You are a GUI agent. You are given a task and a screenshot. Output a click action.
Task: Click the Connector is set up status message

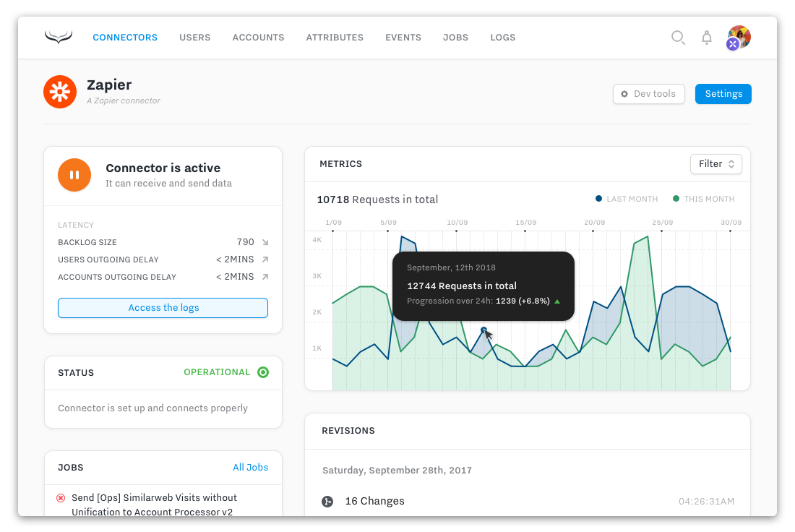152,408
